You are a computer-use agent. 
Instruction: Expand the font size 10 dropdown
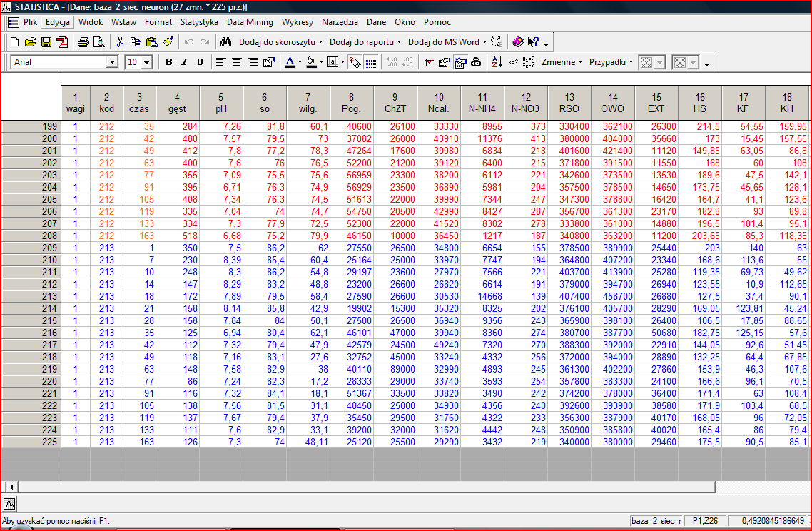[146, 62]
